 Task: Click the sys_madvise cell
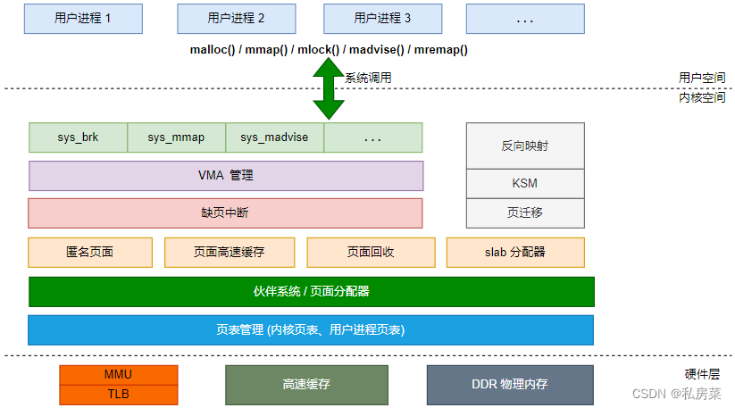click(274, 137)
